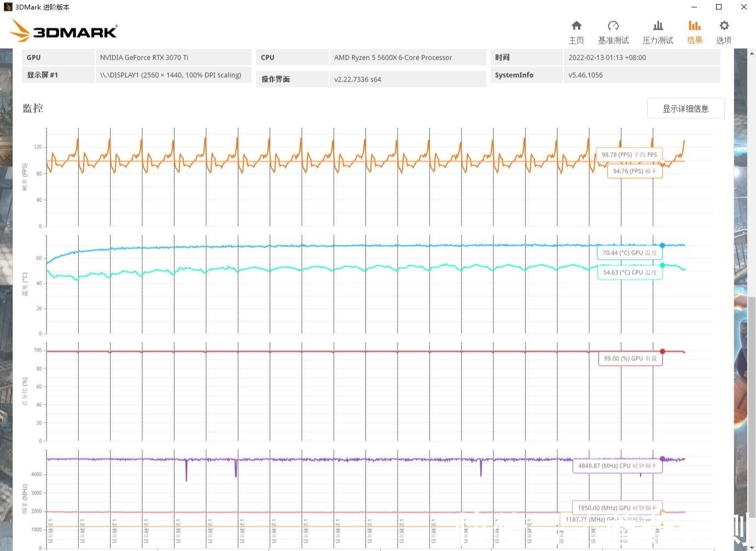The width and height of the screenshot is (756, 551).
Task: Open the 选项 gear icon
Action: click(724, 26)
